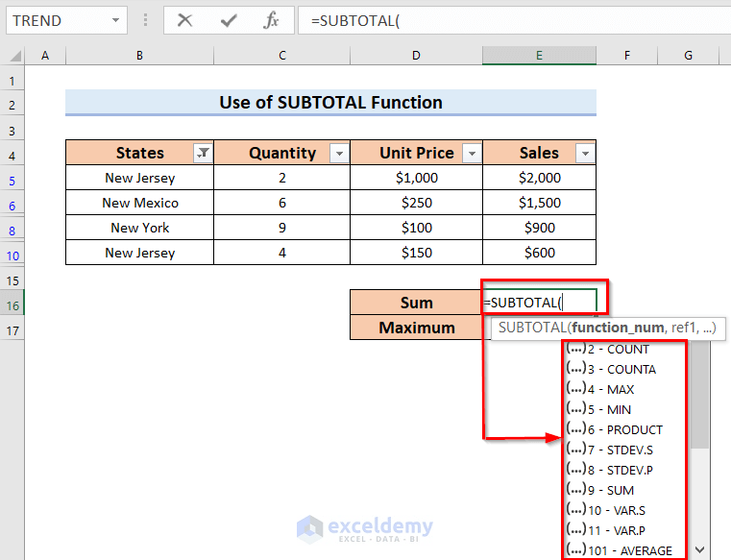Click the $150 unit price cell

[x=416, y=253]
